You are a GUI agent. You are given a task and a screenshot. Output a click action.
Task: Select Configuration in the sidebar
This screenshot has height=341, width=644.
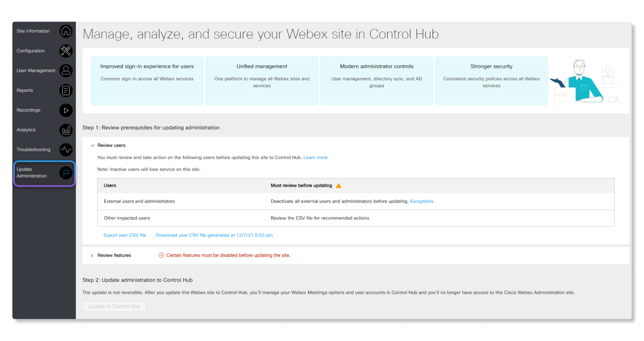tap(31, 51)
